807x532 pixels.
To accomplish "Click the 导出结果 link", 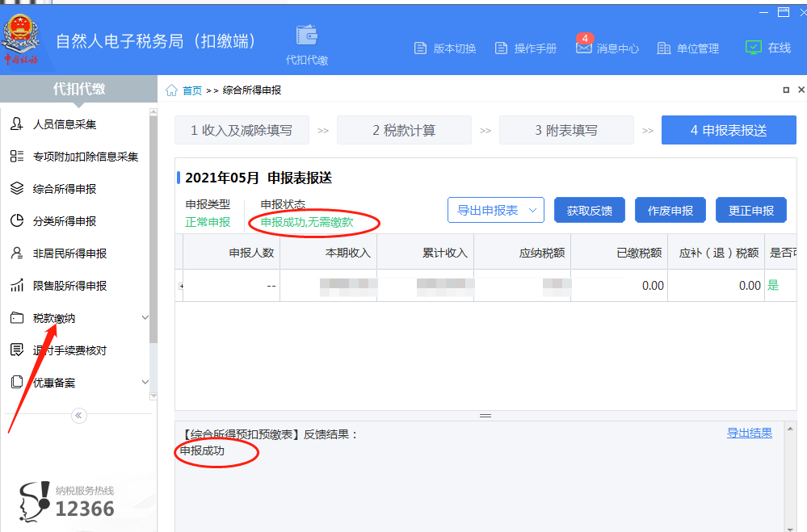I will click(750, 433).
